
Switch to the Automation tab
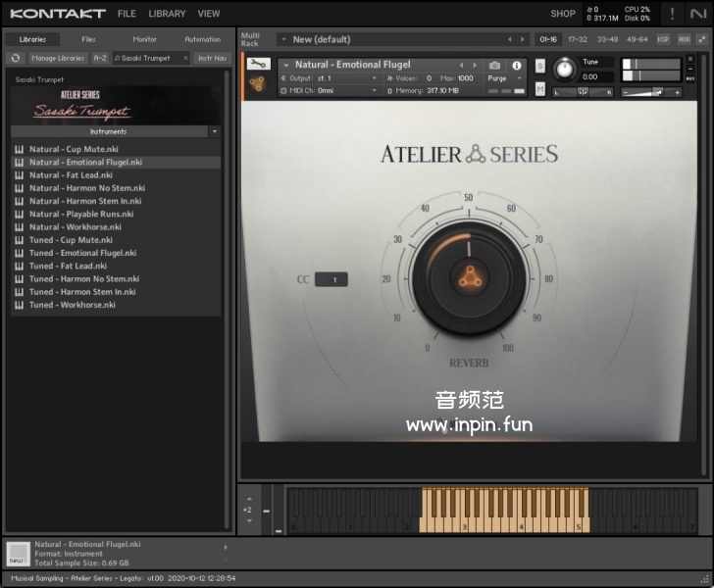(x=203, y=39)
